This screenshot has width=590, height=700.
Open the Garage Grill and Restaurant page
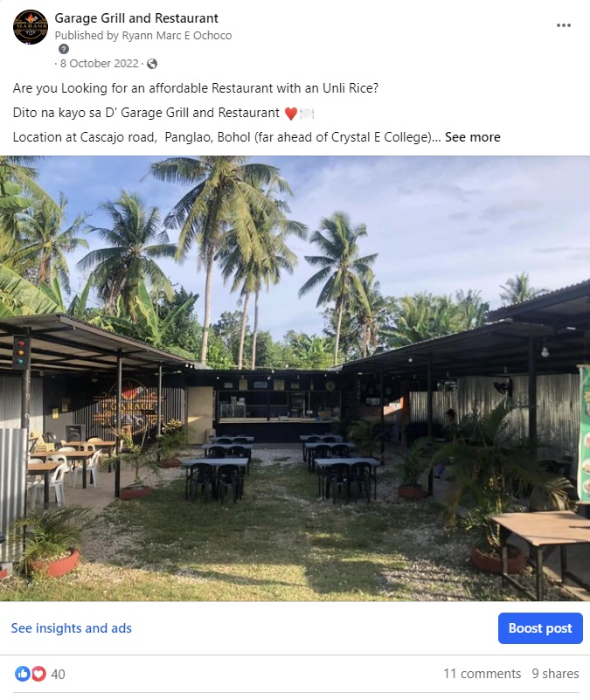(x=136, y=17)
